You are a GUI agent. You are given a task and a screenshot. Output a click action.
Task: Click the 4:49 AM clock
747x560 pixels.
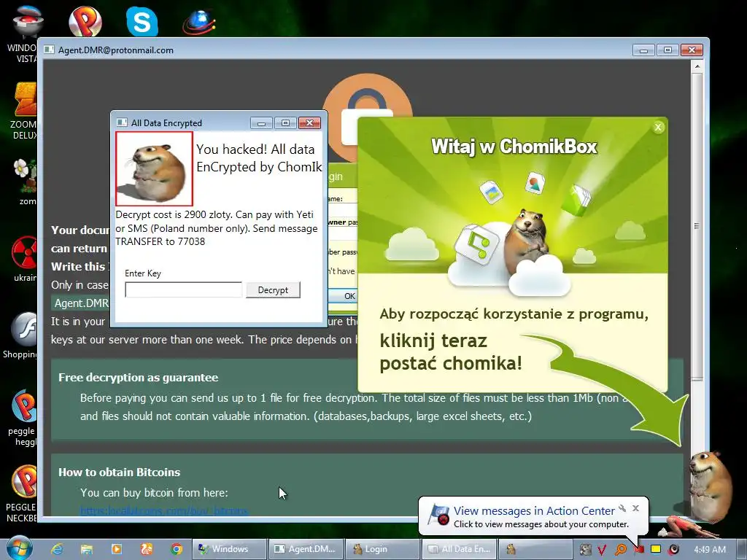click(x=710, y=550)
